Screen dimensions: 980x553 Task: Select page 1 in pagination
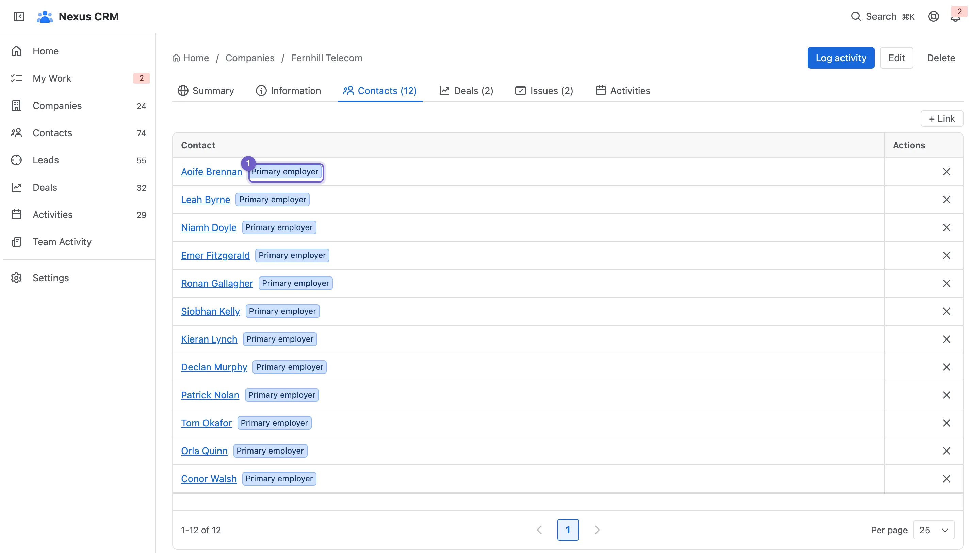568,530
